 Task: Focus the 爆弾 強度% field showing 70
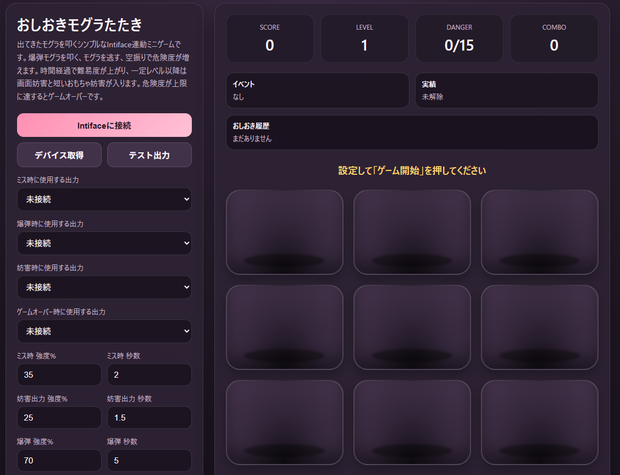tap(59, 460)
